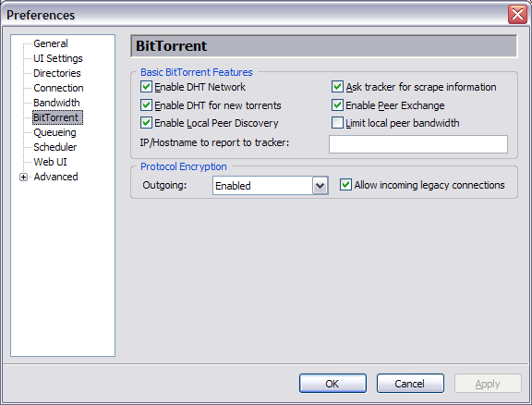Open Directories preferences page
Viewport: 532px width, 405px height.
coord(57,73)
